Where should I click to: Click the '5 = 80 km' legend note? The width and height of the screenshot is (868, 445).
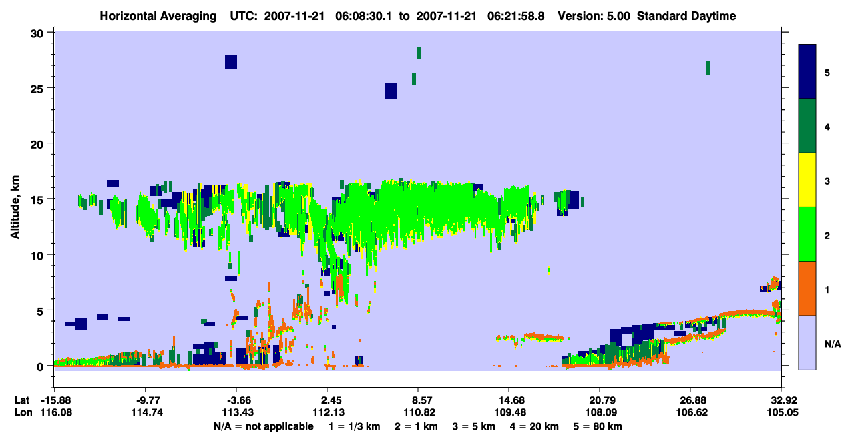point(598,426)
